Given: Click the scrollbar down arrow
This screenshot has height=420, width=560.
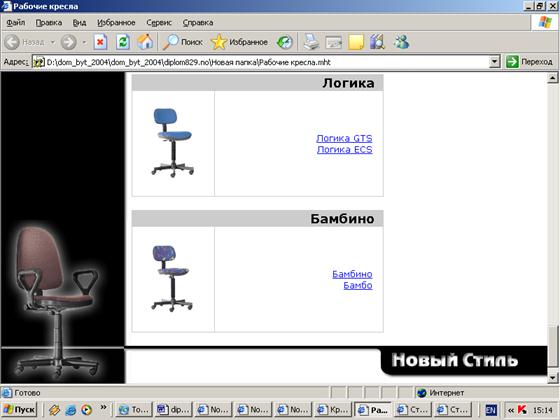Looking at the screenshot, I should point(552,377).
